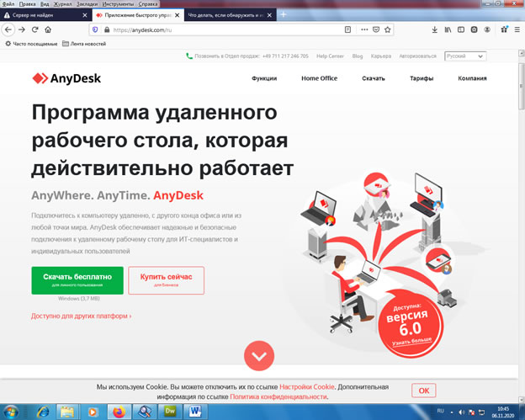The image size is (525, 420).
Task: Open Word from the taskbar
Action: 195,412
